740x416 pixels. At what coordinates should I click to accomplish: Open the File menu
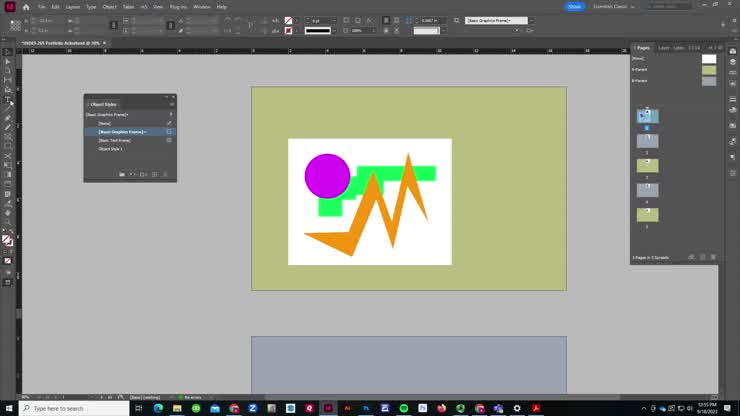point(42,7)
